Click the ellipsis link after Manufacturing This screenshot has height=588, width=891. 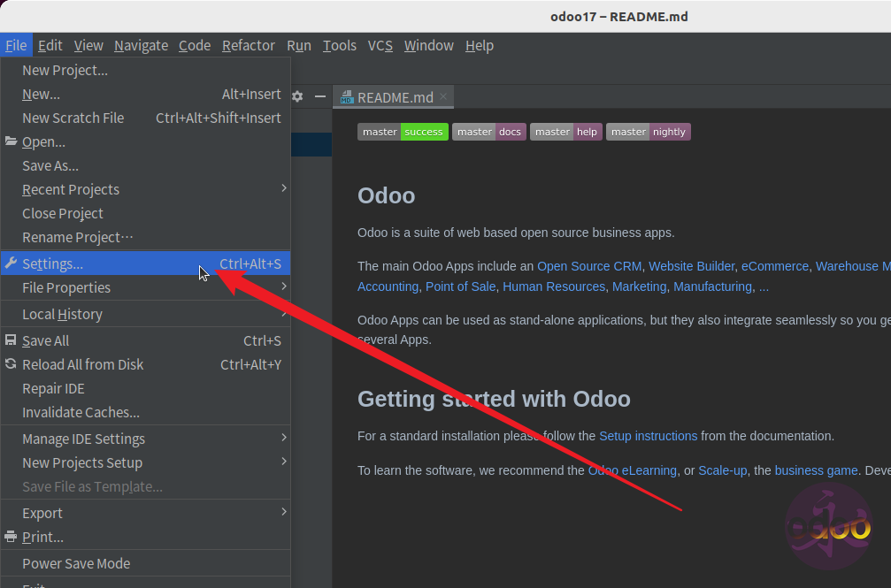[x=764, y=286]
